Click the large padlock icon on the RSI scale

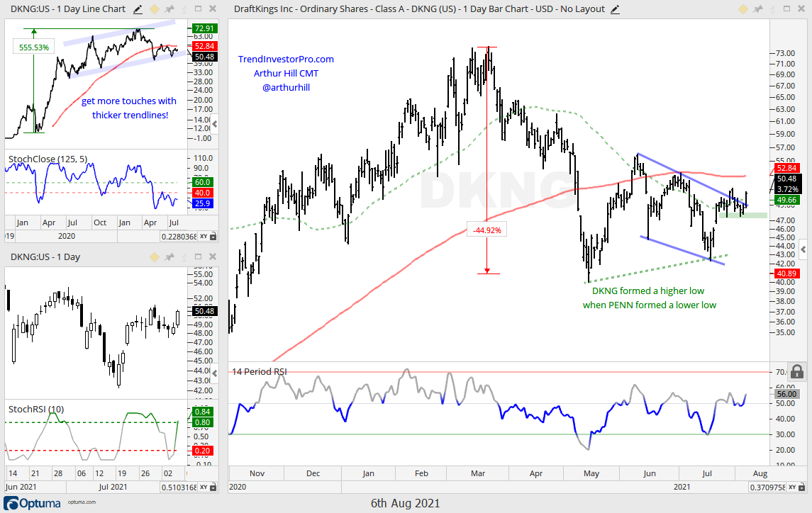point(797,372)
